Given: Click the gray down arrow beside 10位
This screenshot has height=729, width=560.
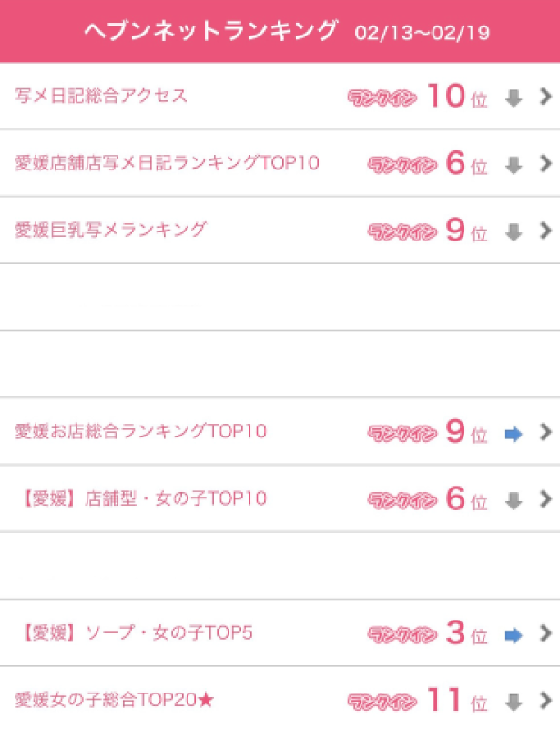Looking at the screenshot, I should (514, 98).
